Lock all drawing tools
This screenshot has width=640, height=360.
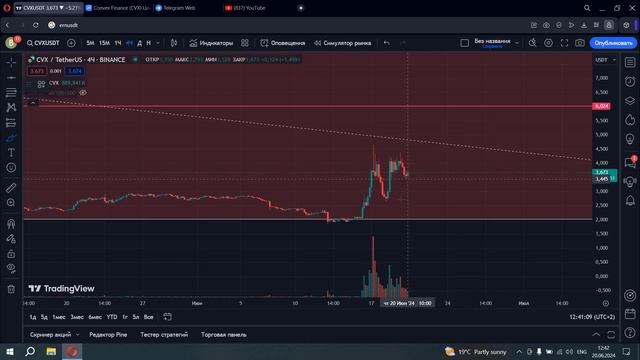tap(11, 254)
